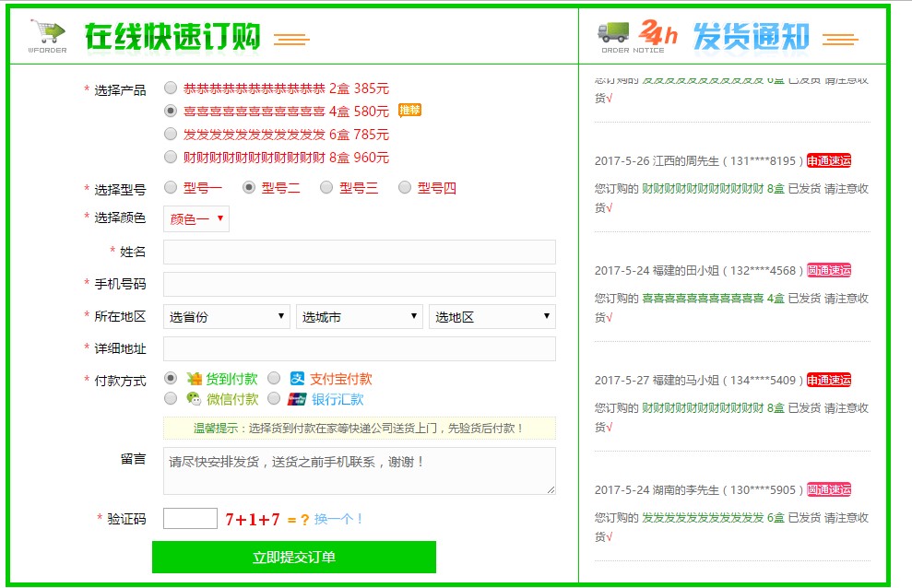Click the 支付宝付款 label text
912x588 pixels.
tap(341, 379)
